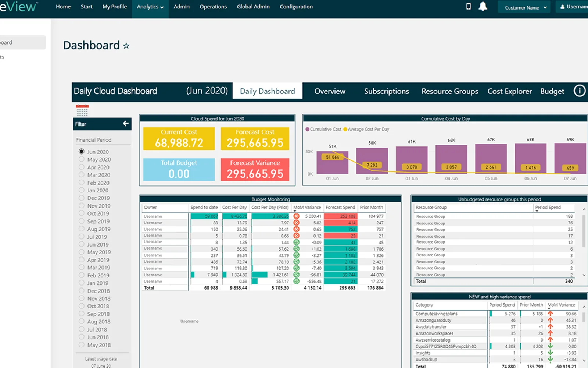Select May 2018 financial period
Screen dimensions: 588x368
(81, 345)
